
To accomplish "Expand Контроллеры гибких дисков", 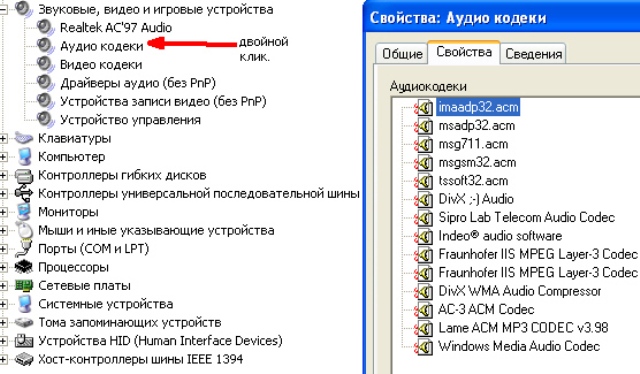I will 3,175.
